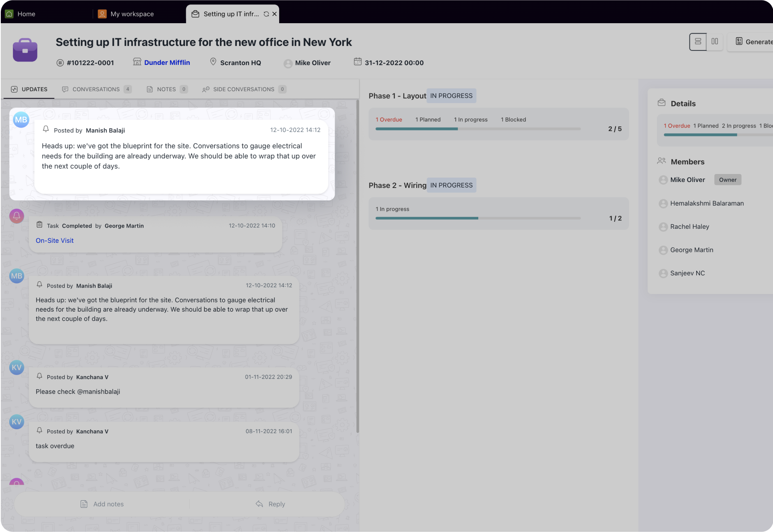Expand the Phase 1 Layout status badge
This screenshot has height=532, width=773.
451,96
